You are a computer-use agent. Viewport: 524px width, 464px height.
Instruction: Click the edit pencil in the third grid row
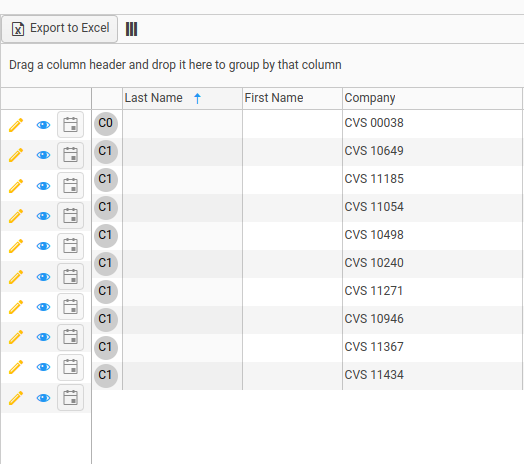[16, 186]
